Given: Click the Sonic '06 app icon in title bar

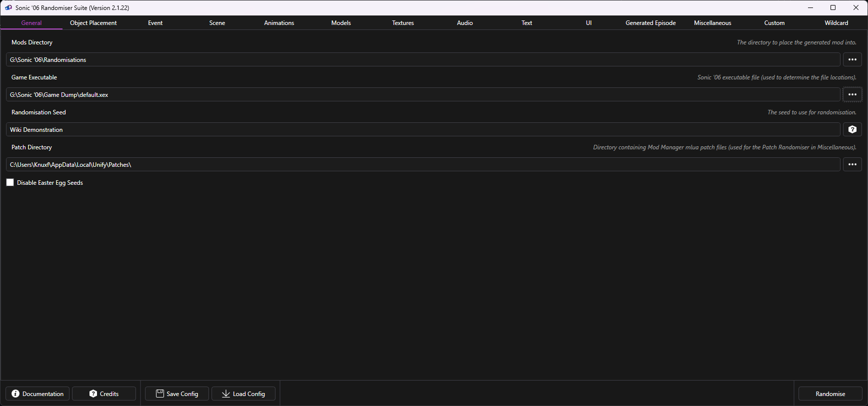Looking at the screenshot, I should [8, 7].
